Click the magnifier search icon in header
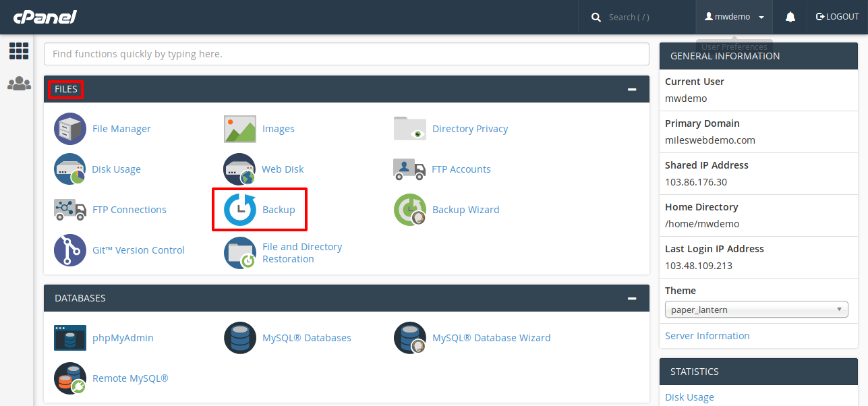 (x=596, y=18)
